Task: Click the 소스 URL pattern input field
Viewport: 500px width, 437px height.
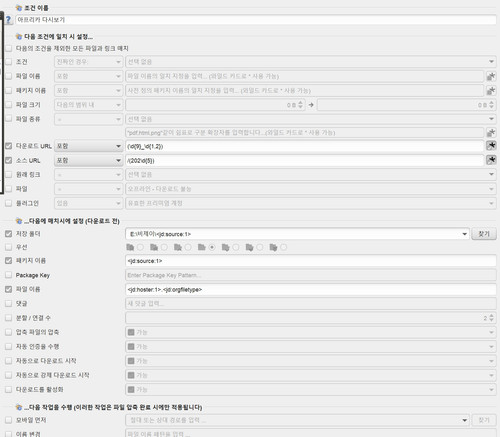Action: point(305,160)
